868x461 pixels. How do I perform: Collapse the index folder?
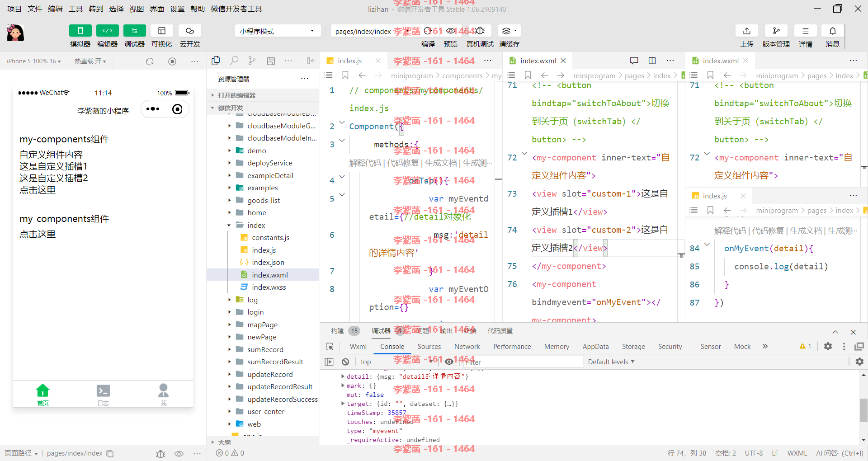[264, 225]
